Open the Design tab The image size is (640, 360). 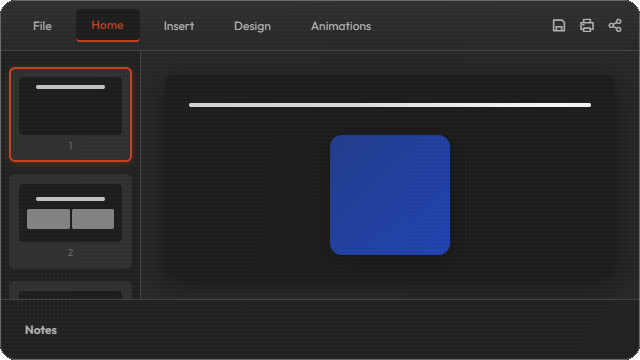pyautogui.click(x=252, y=26)
